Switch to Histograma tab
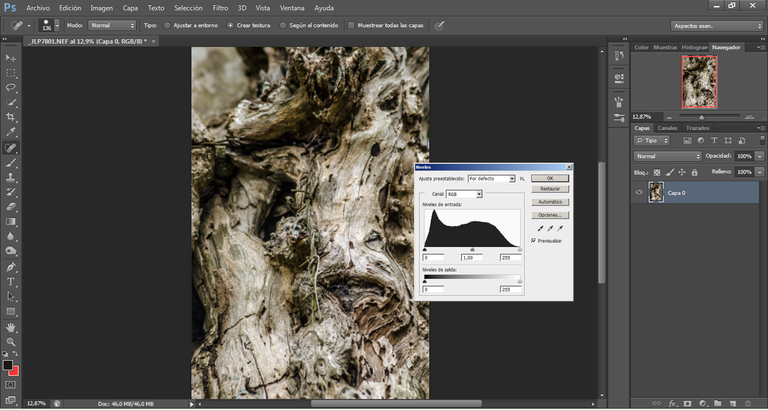The image size is (768, 411). tap(695, 48)
